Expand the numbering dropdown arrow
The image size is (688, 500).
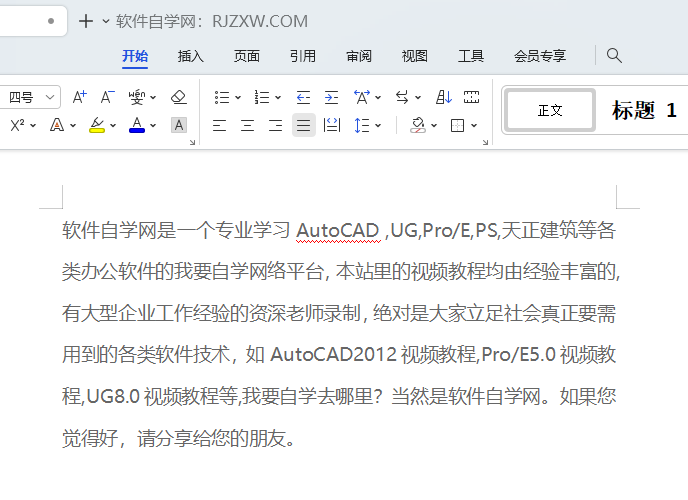278,97
